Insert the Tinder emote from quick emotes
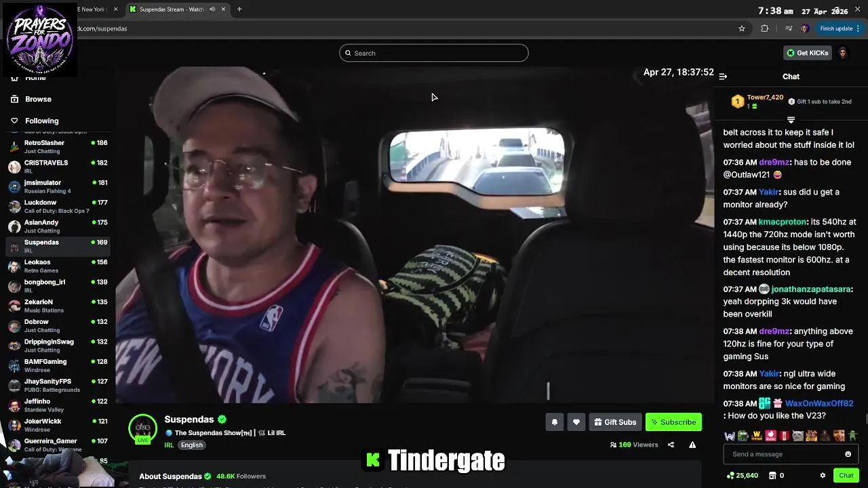Screen dimensions: 868x488 (x=770, y=436)
